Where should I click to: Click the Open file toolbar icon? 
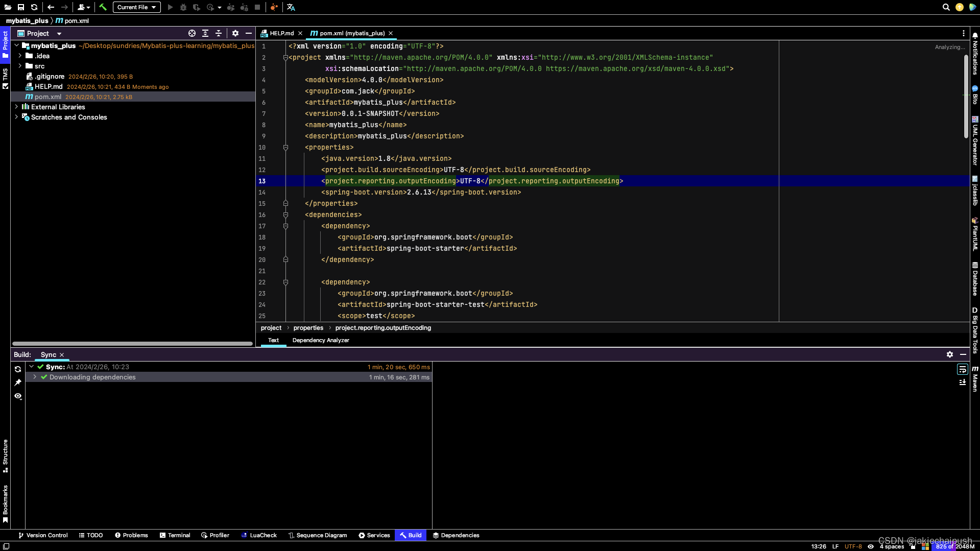(8, 7)
